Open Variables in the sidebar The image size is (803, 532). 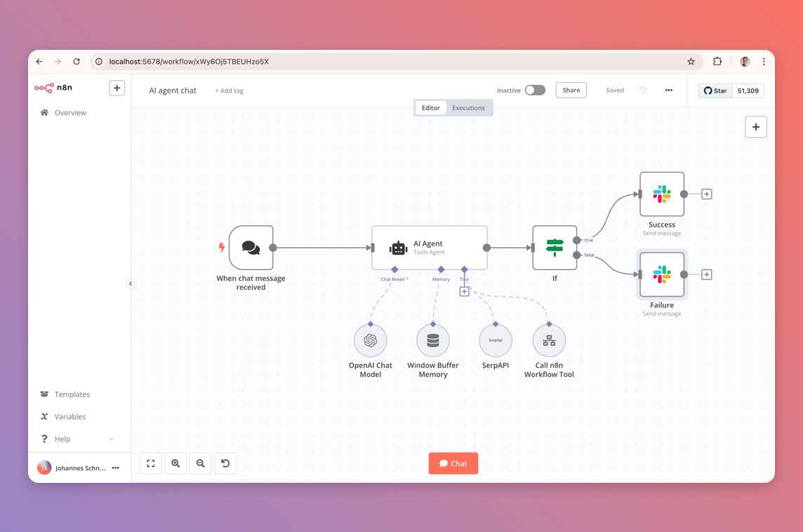pos(69,417)
